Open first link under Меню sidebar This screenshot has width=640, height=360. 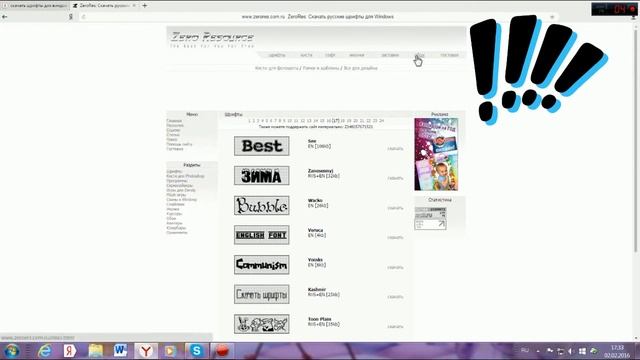[174, 121]
